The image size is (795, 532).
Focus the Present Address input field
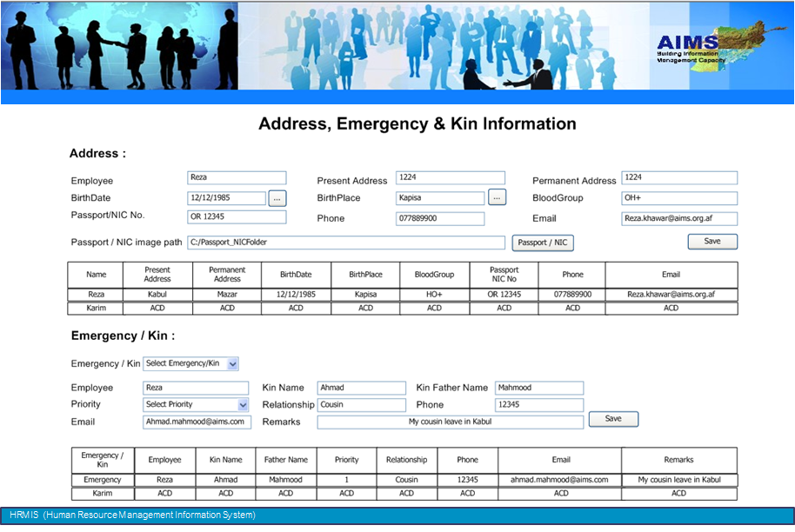450,178
